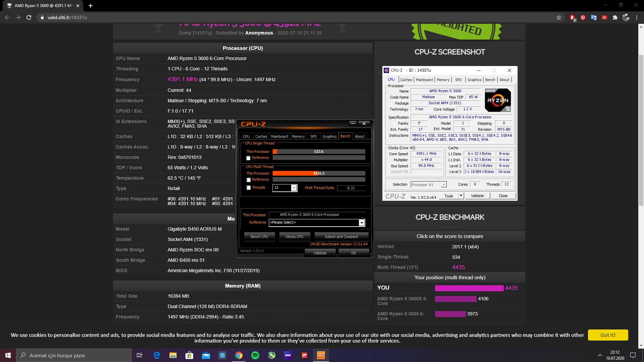This screenshot has width=644, height=362.
Task: Switch to Chrome on the taskbar
Action: coord(239,355)
